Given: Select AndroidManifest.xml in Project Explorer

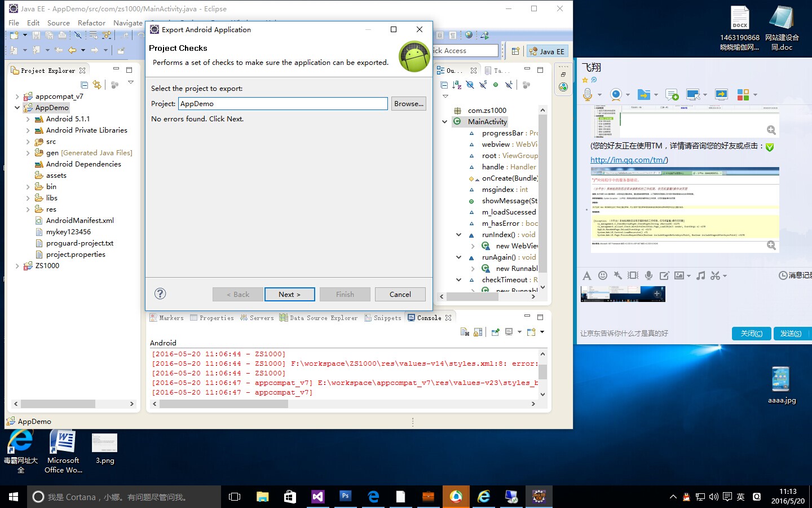Looking at the screenshot, I should [74, 221].
